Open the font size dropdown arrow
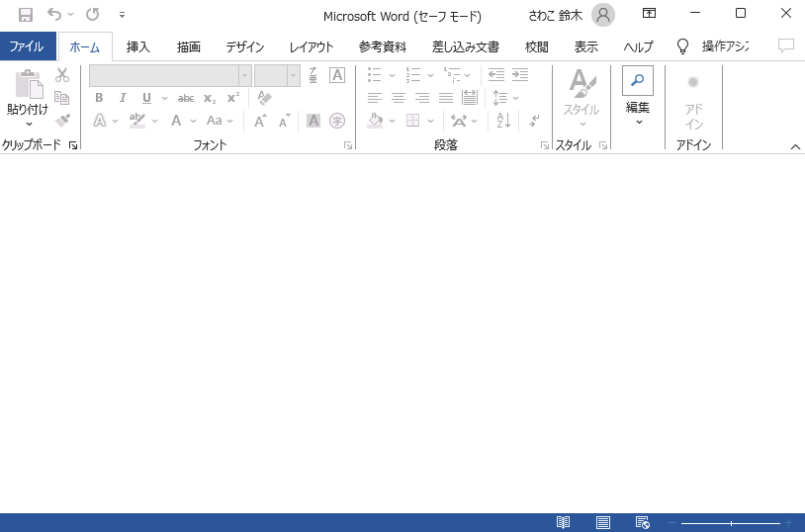This screenshot has height=532, width=805. [x=293, y=76]
